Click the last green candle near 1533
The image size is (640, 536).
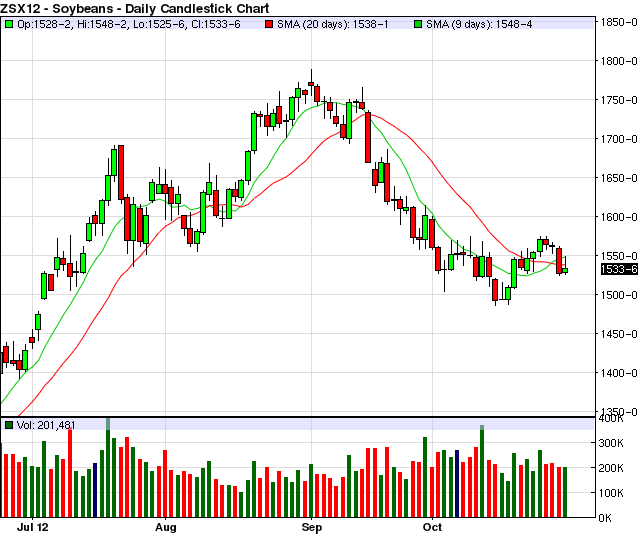(565, 270)
